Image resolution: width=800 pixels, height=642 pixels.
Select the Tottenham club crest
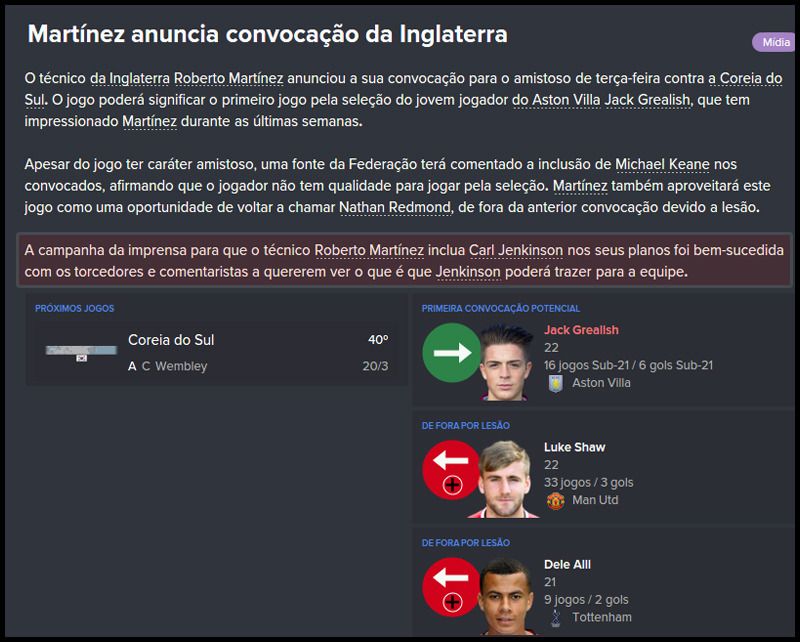556,618
